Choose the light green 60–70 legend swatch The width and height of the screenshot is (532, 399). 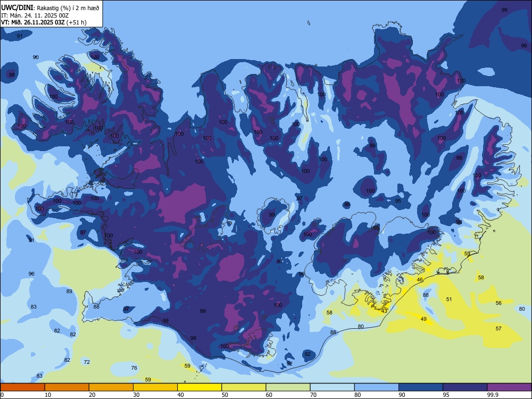click(x=288, y=387)
